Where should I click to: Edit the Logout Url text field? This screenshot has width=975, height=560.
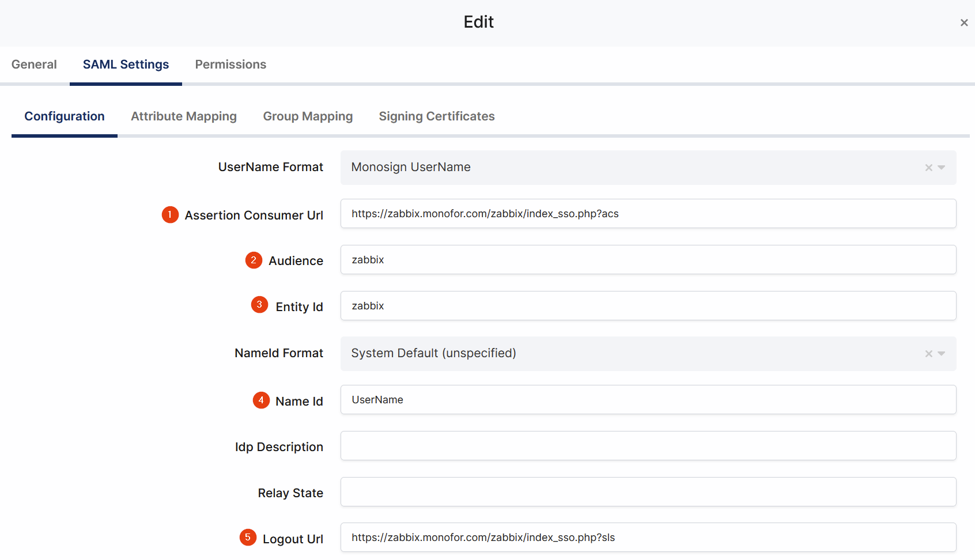point(648,538)
